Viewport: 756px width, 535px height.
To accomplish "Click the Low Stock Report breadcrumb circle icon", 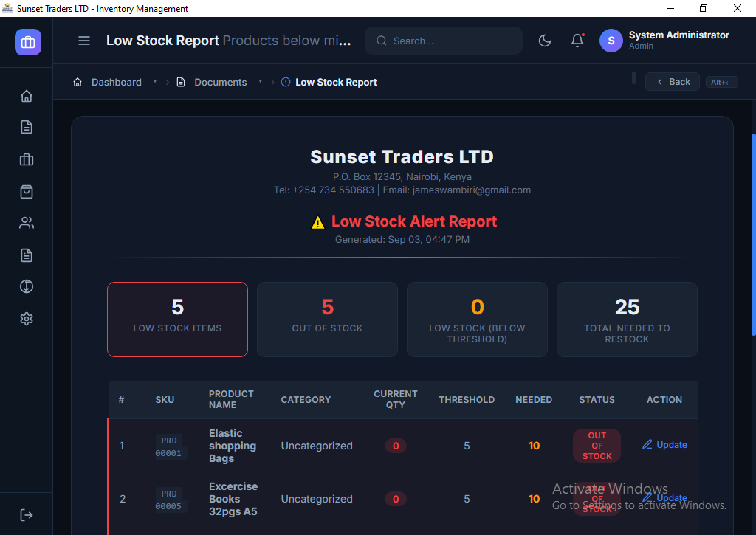I will 286,82.
